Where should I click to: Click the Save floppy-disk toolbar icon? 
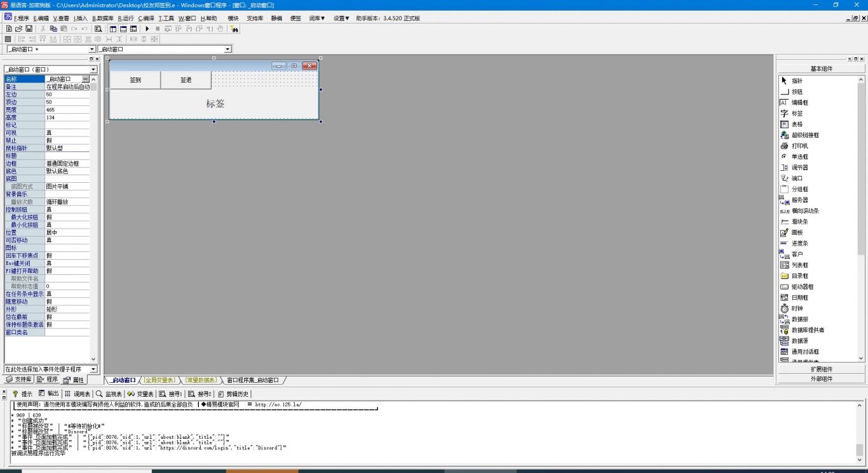[x=29, y=29]
